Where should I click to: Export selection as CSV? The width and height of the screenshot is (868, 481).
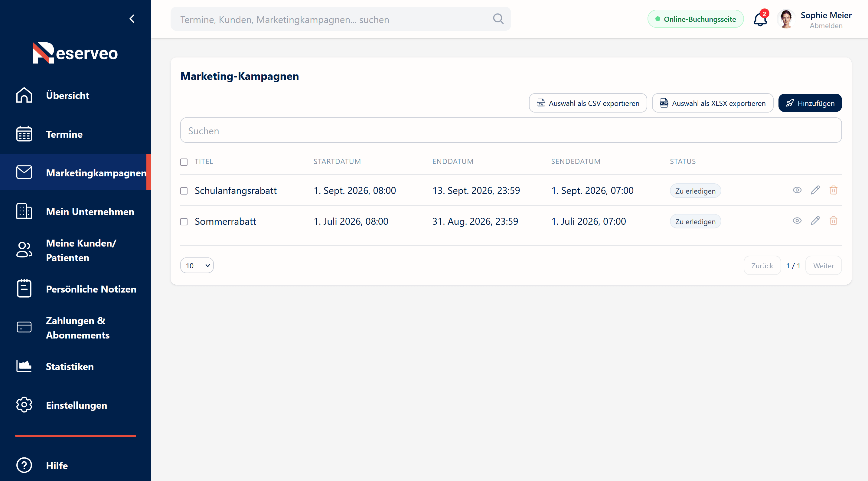point(588,103)
